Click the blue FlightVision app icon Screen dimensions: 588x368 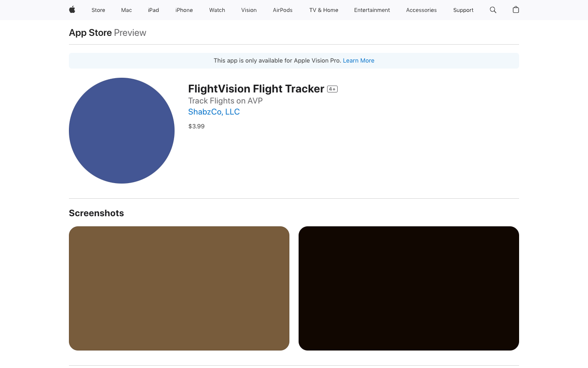(122, 131)
